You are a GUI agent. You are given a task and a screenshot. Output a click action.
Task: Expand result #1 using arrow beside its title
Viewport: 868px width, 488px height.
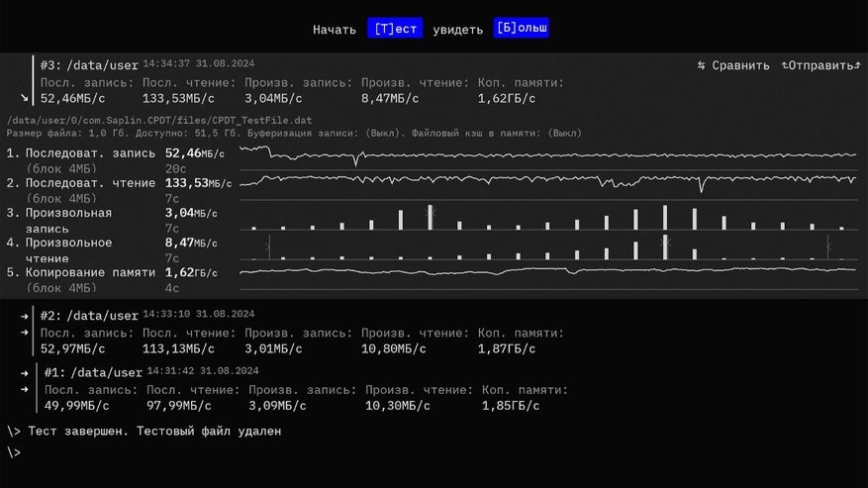pyautogui.click(x=25, y=373)
